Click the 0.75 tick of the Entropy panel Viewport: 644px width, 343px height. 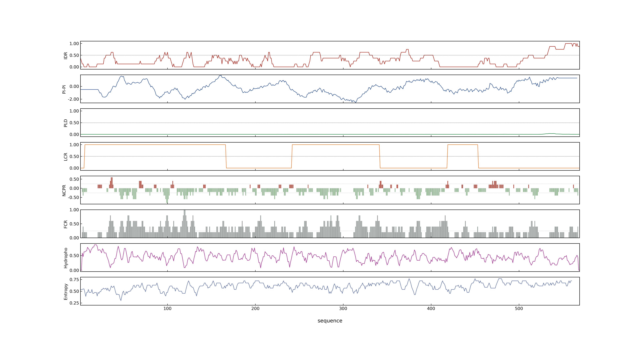point(74,280)
